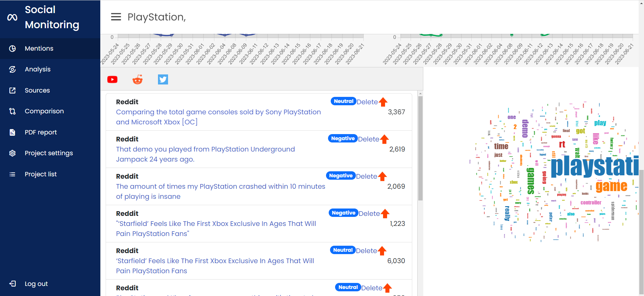
Task: Click the 3,367 score value
Action: click(396, 112)
